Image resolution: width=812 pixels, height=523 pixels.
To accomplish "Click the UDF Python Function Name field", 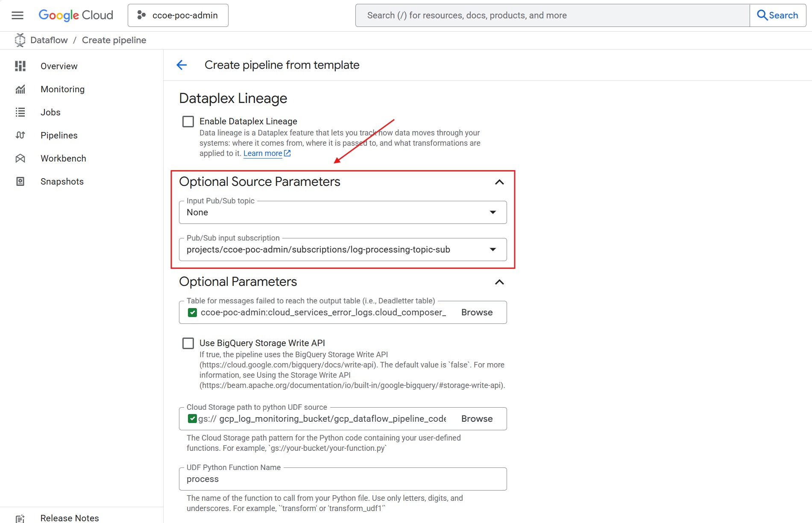I will click(343, 479).
